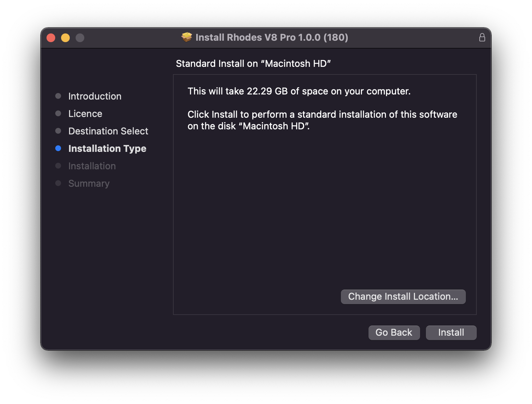532x404 pixels.
Task: Click the Install button
Action: coord(451,333)
